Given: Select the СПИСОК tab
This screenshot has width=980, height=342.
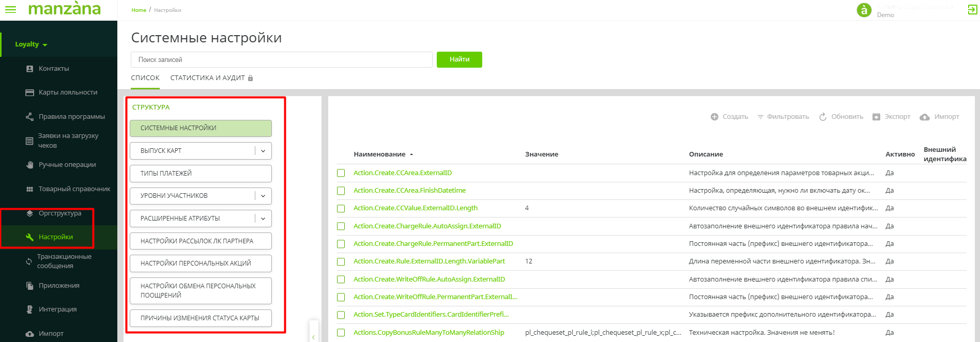Looking at the screenshot, I should pos(145,78).
